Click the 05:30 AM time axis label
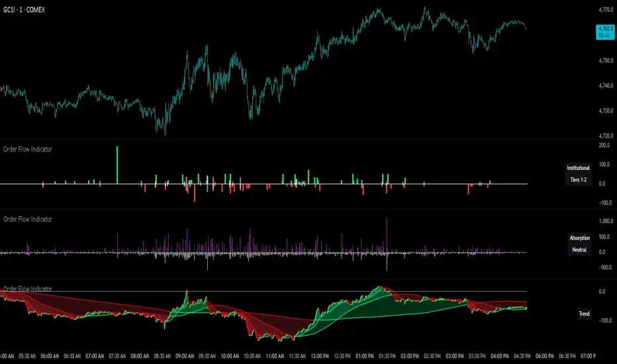The height and width of the screenshot is (364, 617). [x=27, y=356]
